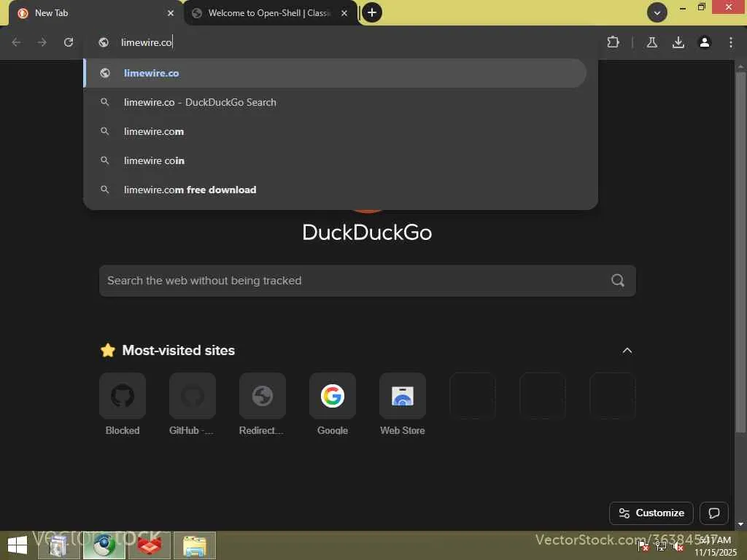Click the network tray icon
This screenshot has width=747, height=560.
click(x=661, y=546)
